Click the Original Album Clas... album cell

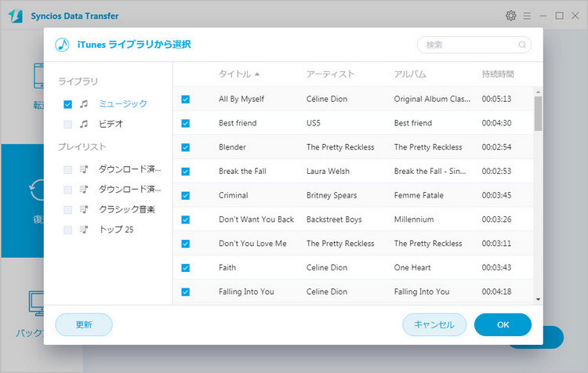click(x=432, y=99)
